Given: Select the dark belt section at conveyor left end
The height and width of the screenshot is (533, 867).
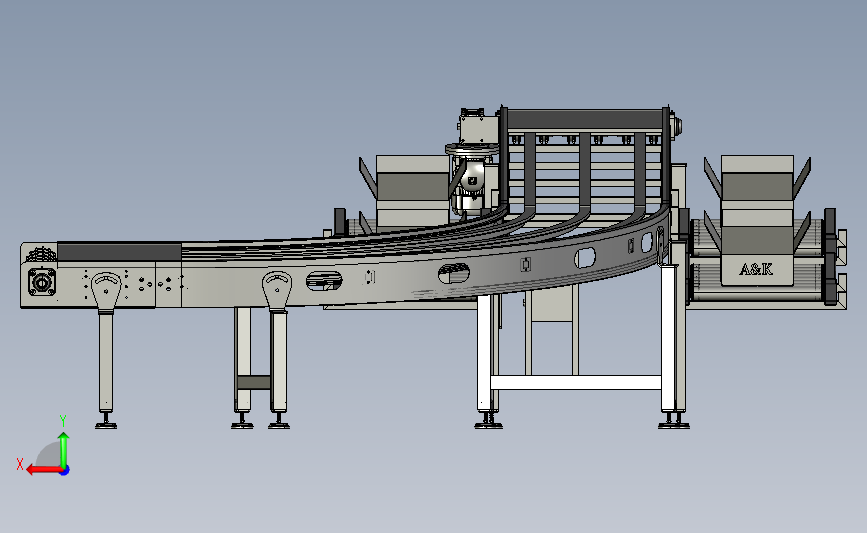Looking at the screenshot, I should pos(119,252).
